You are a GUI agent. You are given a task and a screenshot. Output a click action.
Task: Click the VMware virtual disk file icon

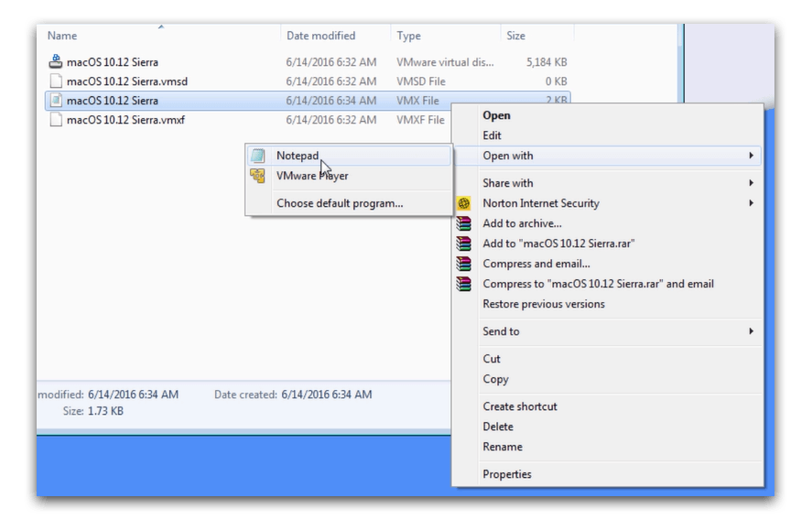pyautogui.click(x=56, y=61)
